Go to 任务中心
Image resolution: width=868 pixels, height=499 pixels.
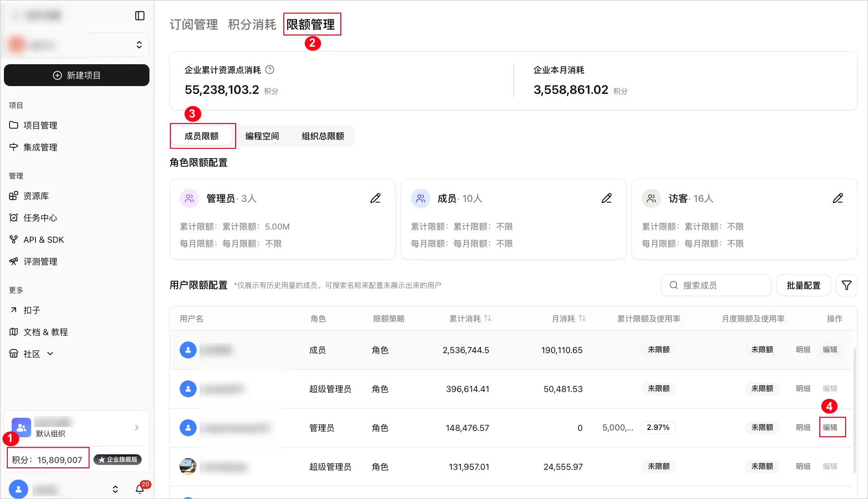40,218
